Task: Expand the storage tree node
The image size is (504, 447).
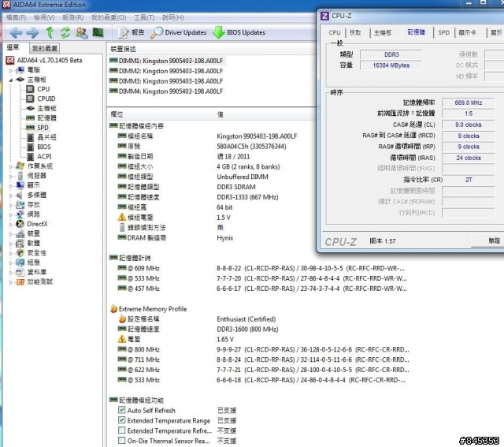Action: [x=11, y=205]
